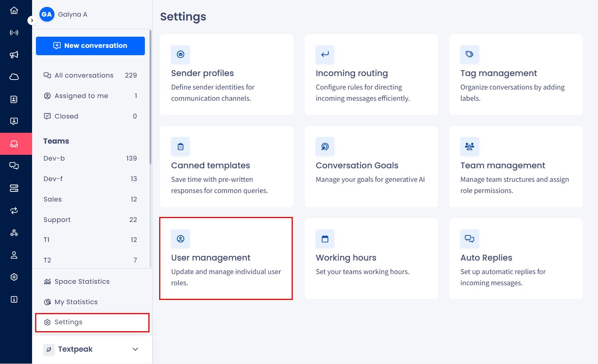Start a New conversation
Image resolution: width=598 pixels, height=364 pixels.
[90, 46]
